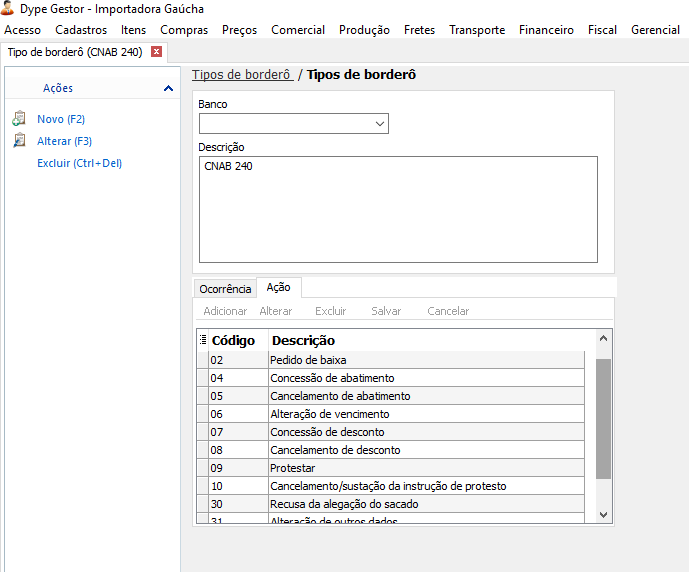Click the Alterar (F3) link
This screenshot has height=572, width=689.
[64, 141]
